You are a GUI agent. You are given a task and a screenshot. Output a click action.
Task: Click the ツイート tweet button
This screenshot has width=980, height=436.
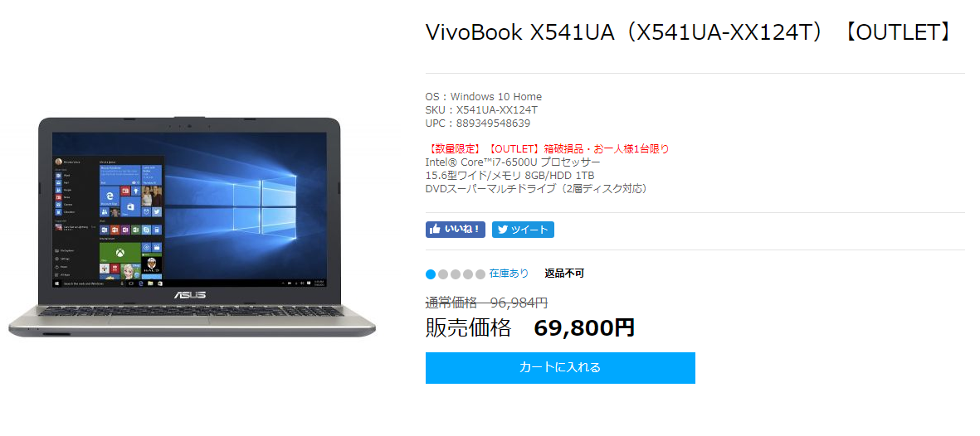coord(523,230)
